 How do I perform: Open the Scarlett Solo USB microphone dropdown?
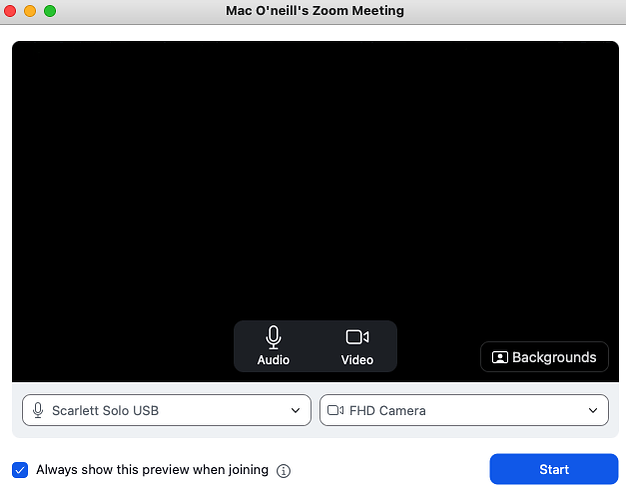tap(167, 410)
